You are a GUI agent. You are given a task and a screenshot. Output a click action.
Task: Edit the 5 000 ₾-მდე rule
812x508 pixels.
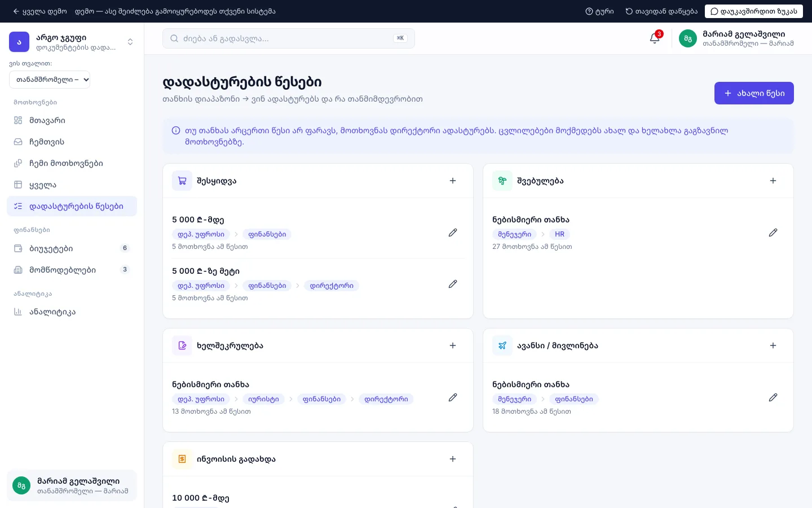[453, 233]
